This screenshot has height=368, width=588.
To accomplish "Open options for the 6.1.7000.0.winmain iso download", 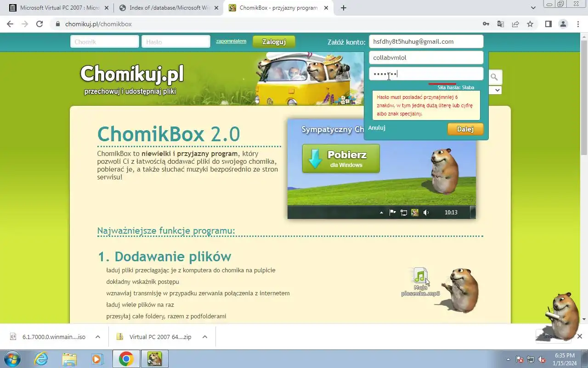I will pos(98,337).
